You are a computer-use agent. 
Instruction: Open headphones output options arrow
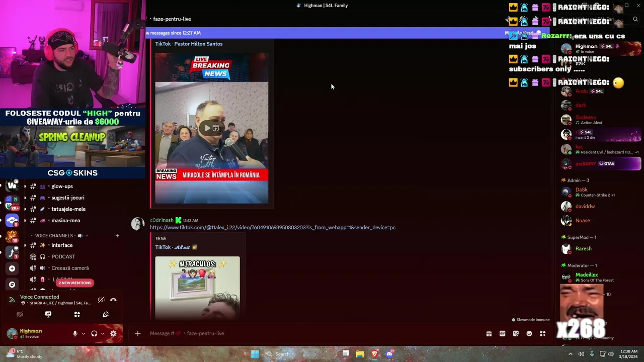[103, 333]
